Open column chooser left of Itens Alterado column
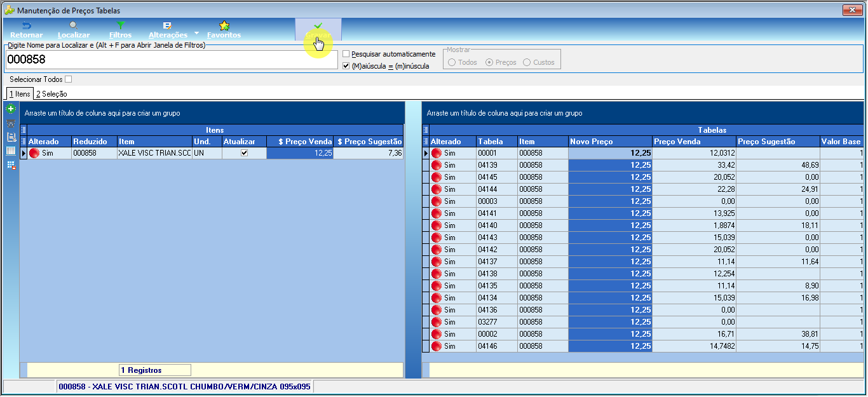Image resolution: width=868 pixels, height=397 pixels. (x=24, y=141)
